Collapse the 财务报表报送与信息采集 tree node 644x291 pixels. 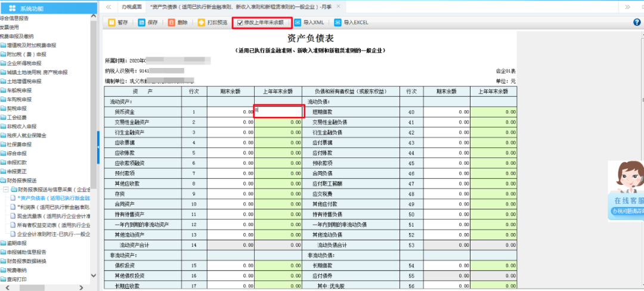[x=6, y=190]
